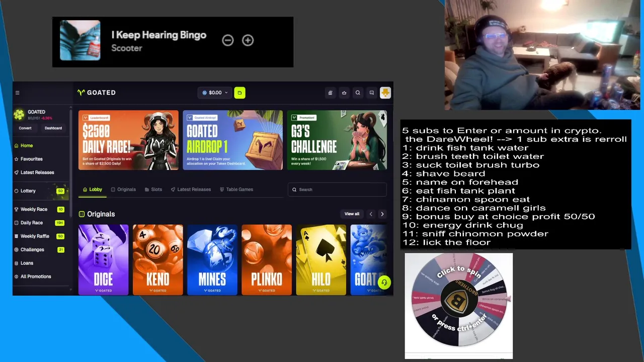Click the 'I Keep Hearing Bingo' song title
This screenshot has height=362, width=644.
tap(159, 35)
